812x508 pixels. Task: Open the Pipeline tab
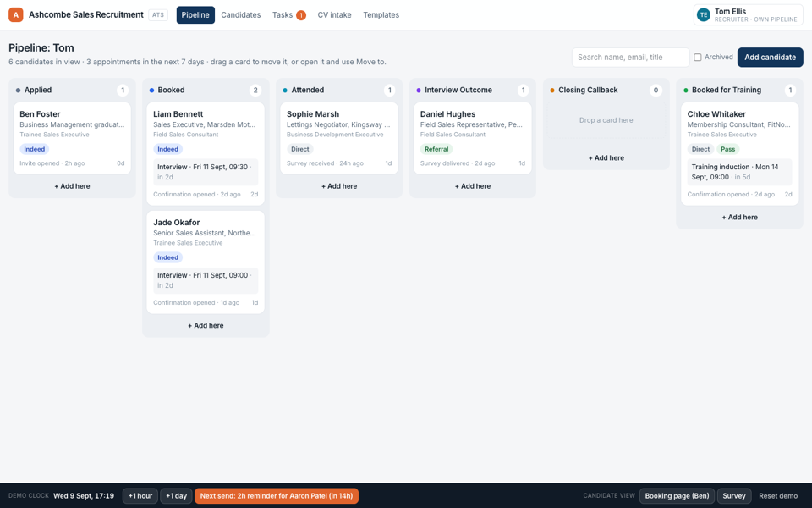point(195,15)
